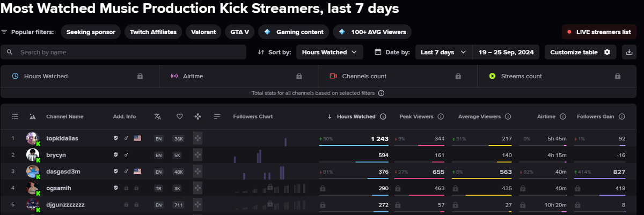The height and width of the screenshot is (215, 644).
Task: Click the locked followers chart for ogsamih
Action: [x=270, y=188]
